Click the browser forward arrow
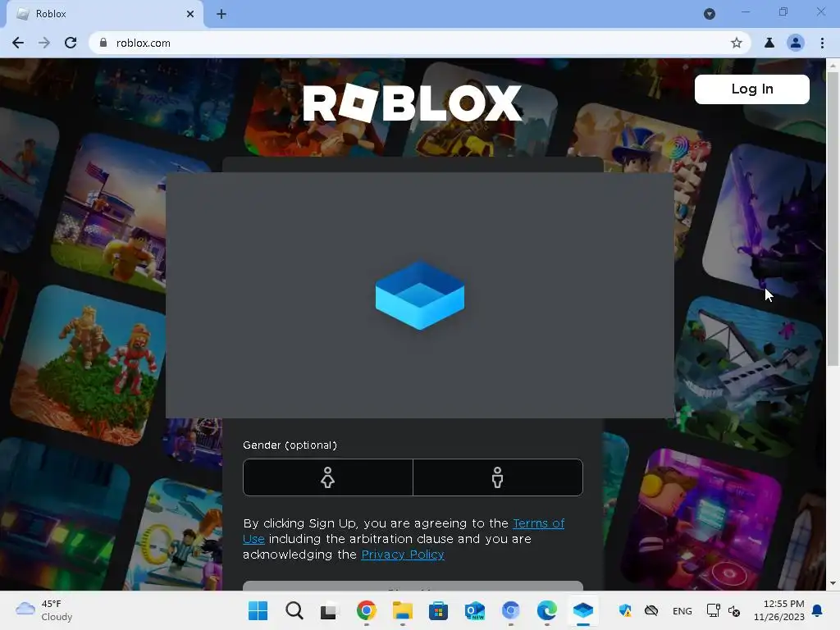Image resolution: width=840 pixels, height=630 pixels. pos(44,43)
